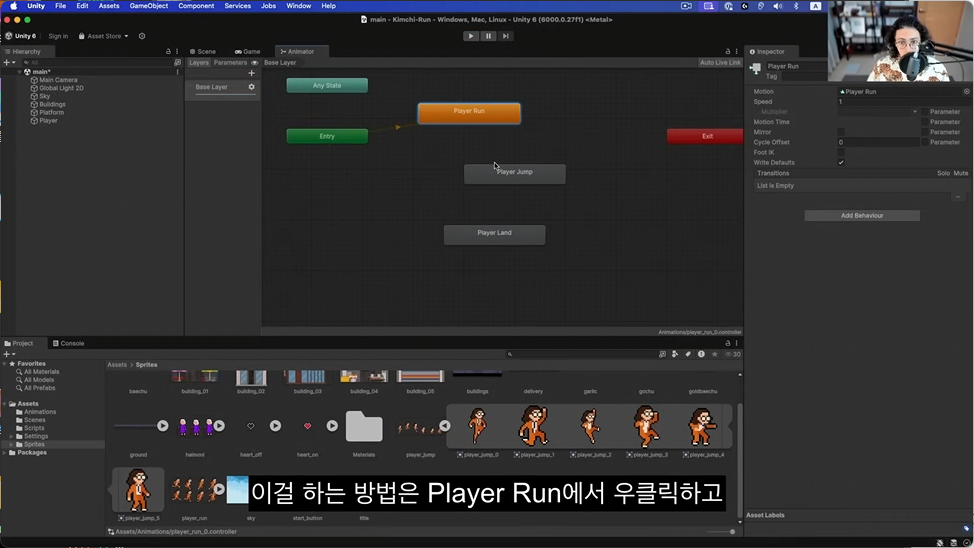Click the Step frame button

(506, 36)
